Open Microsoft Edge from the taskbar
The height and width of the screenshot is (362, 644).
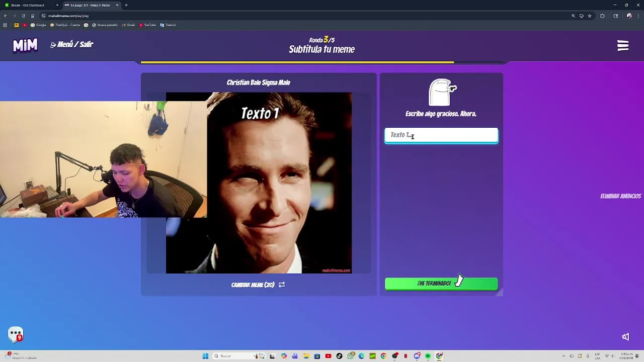tap(361, 356)
